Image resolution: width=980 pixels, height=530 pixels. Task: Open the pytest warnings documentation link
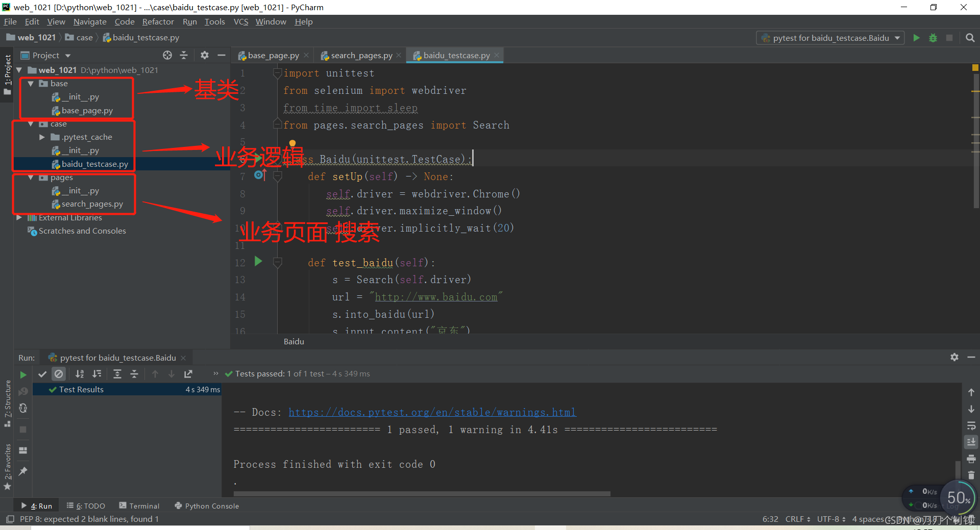pos(432,412)
